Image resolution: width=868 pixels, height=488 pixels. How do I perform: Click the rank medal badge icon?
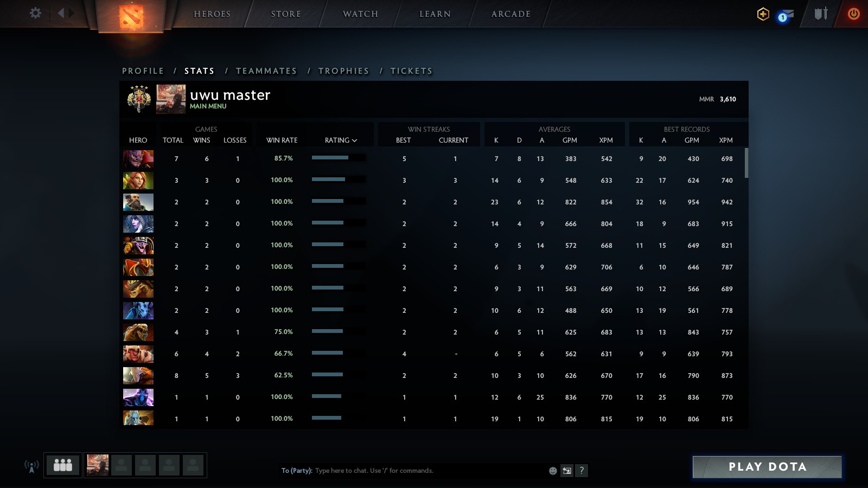(139, 99)
